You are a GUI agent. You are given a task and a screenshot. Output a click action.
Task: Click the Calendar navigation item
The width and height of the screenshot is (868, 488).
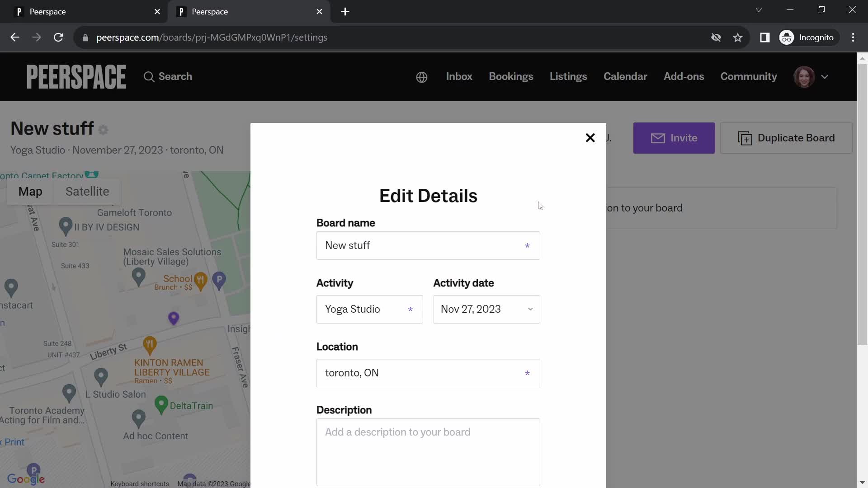point(625,76)
